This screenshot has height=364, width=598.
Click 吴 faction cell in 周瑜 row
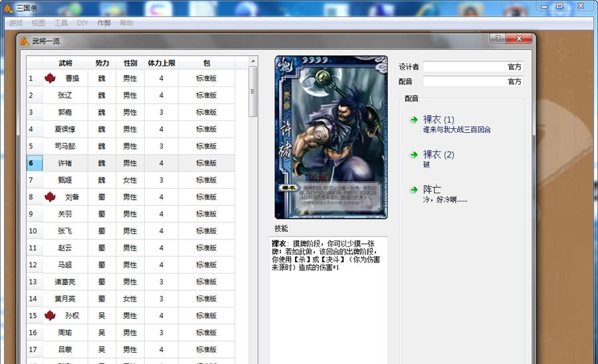pyautogui.click(x=102, y=332)
